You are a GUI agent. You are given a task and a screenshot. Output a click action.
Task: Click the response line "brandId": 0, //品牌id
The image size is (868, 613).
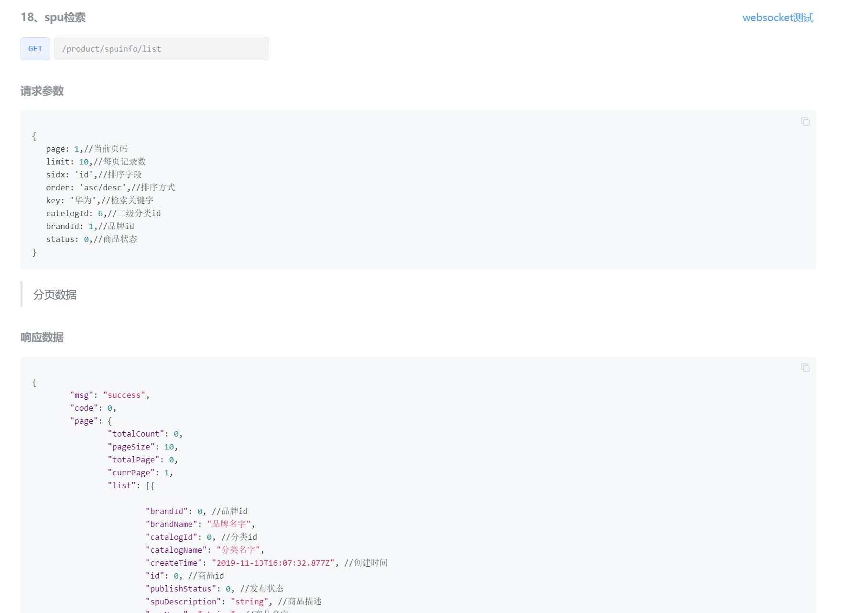click(x=196, y=511)
